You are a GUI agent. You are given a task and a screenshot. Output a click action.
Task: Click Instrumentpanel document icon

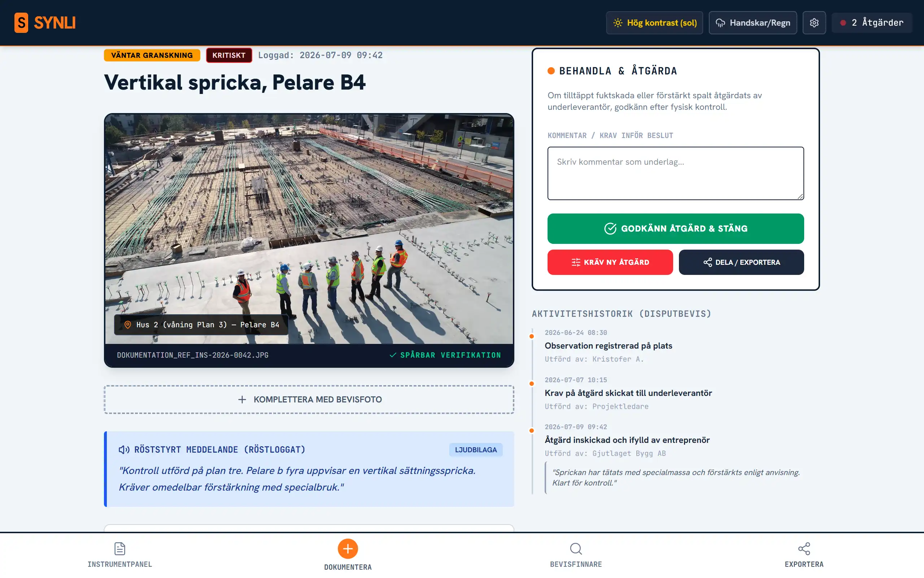tap(119, 549)
